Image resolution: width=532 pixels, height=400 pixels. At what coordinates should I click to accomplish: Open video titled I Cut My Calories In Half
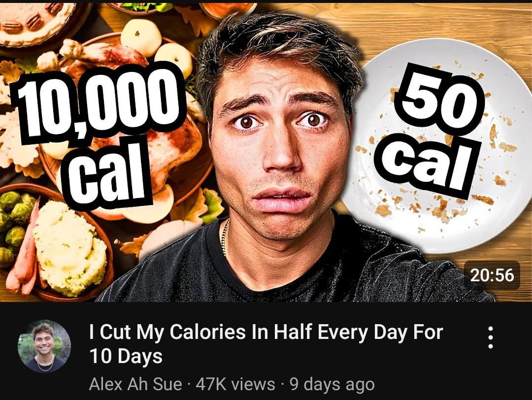(x=266, y=344)
